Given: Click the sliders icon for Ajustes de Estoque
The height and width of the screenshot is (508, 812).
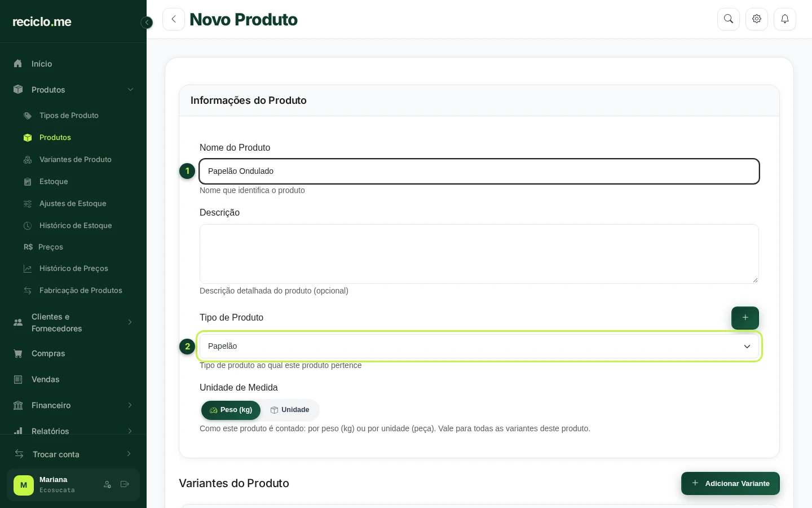Looking at the screenshot, I should [x=28, y=204].
